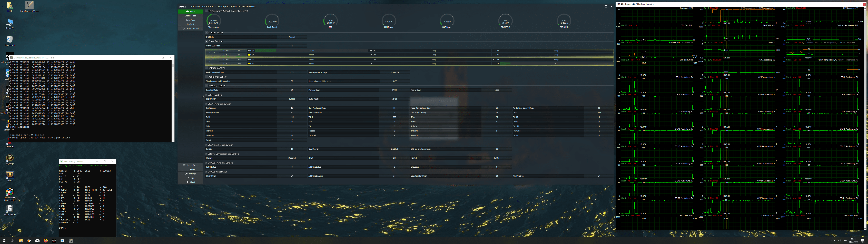Click the Reset button in Ryzen Master
Screen dimensions: 868x244
191,169
